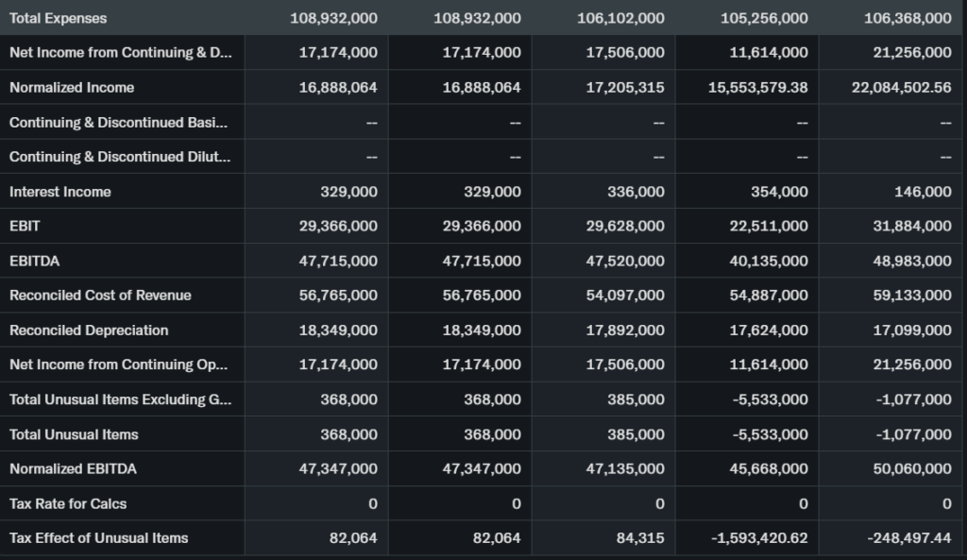Click the tax effect value -1,593,420.62

coord(761,537)
